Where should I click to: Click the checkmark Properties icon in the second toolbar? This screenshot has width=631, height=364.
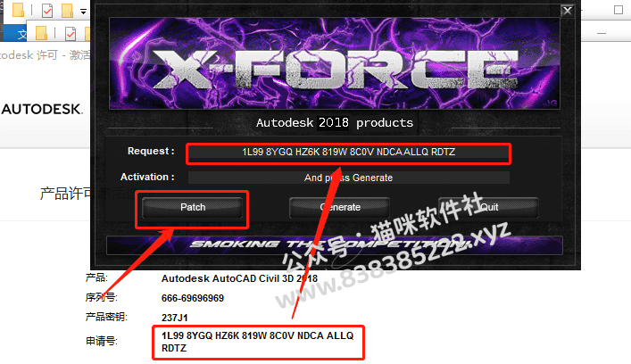point(71,33)
